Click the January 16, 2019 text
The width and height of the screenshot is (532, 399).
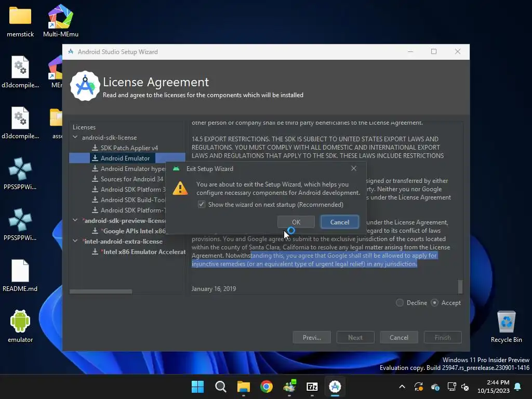[x=214, y=289]
